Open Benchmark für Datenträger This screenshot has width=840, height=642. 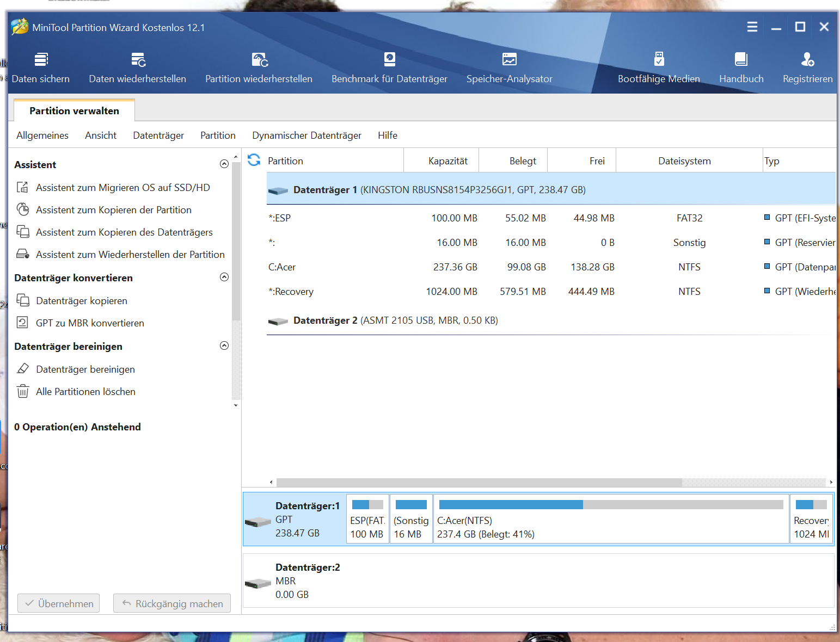coord(389,67)
